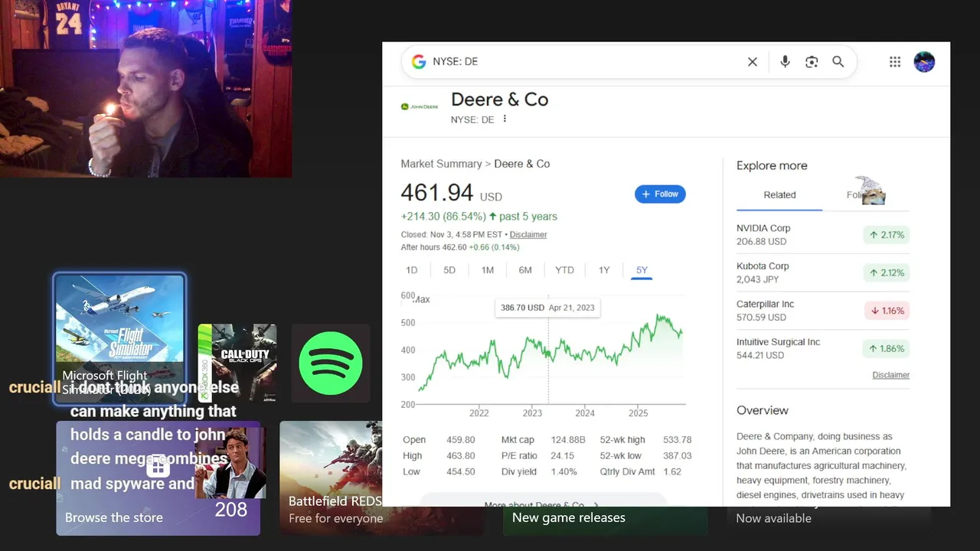The width and height of the screenshot is (980, 551).
Task: Open the Spotify app tile
Action: (331, 364)
